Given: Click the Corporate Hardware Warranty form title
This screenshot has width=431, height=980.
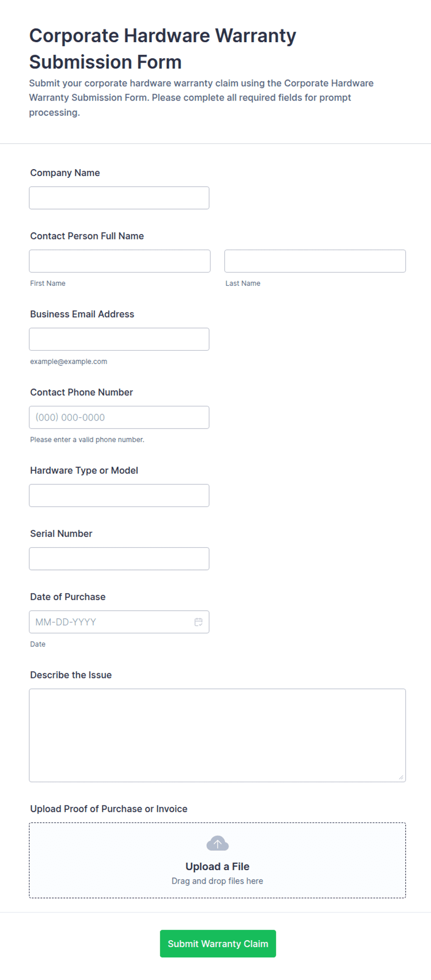Looking at the screenshot, I should click(163, 49).
